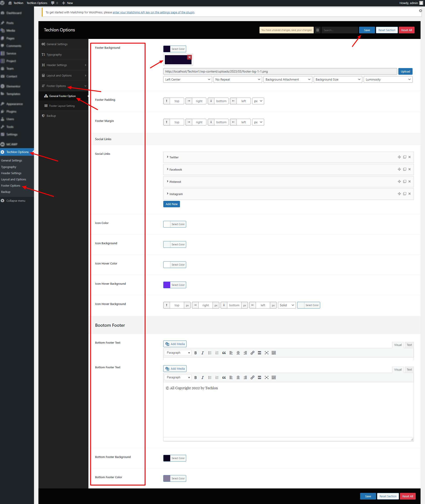The height and width of the screenshot is (504, 425).
Task: Click the Upload button
Action: 405,71
